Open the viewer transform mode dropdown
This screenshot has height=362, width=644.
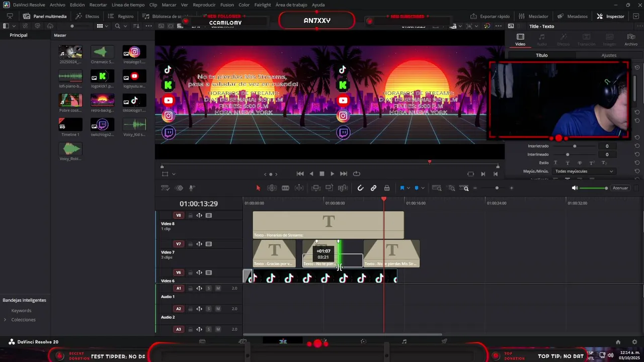(174, 174)
